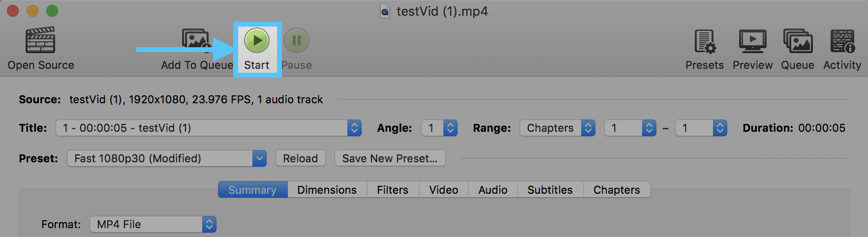Open the starting chapter dropdown
Viewport: 868px width, 237px height.
pyautogui.click(x=630, y=128)
